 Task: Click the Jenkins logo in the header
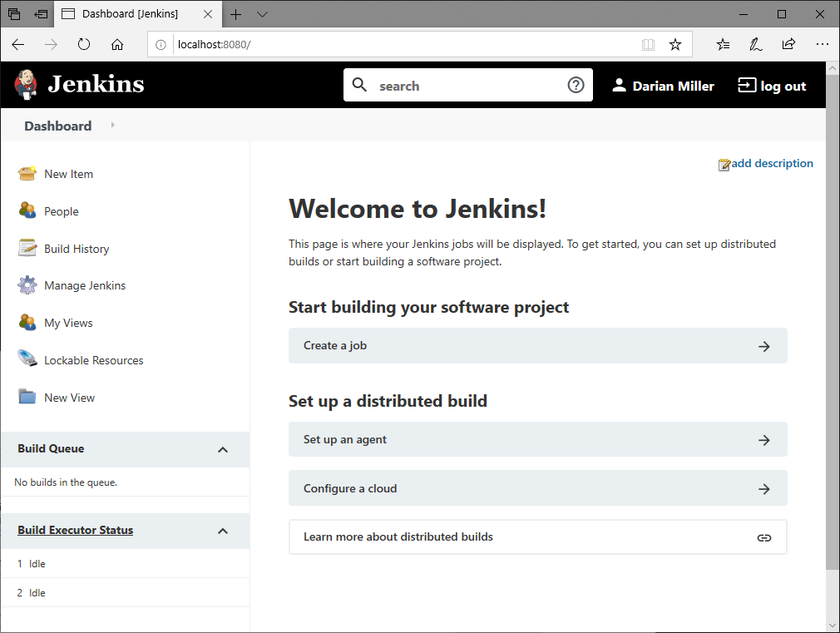pos(77,84)
